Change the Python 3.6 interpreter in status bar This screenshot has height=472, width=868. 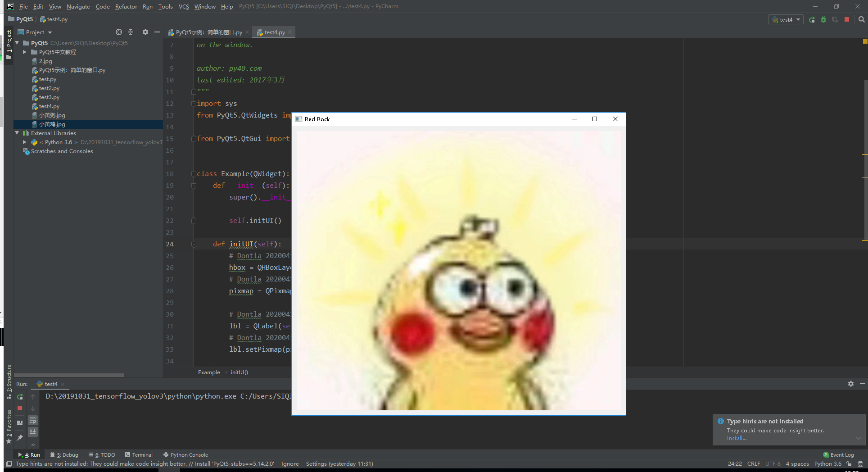(827, 464)
